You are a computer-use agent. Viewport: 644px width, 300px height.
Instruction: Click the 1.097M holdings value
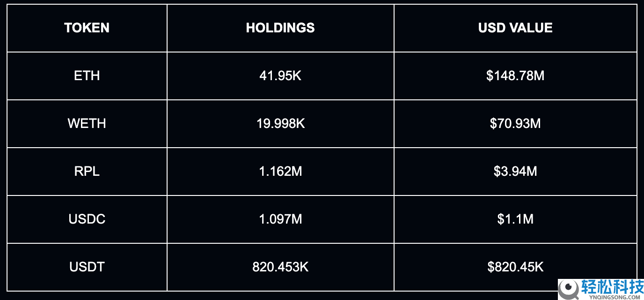coord(280,219)
